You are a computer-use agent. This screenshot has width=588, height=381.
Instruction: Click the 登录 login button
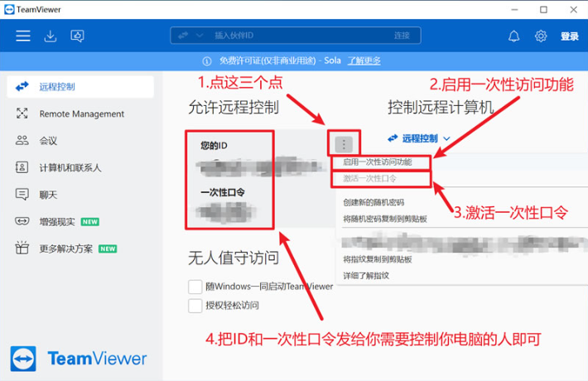click(569, 36)
